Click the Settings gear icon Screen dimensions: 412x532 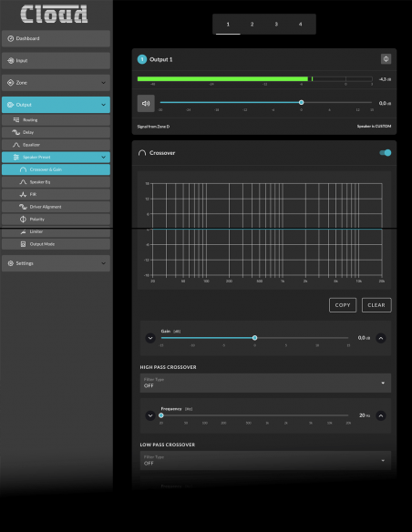[x=11, y=263]
